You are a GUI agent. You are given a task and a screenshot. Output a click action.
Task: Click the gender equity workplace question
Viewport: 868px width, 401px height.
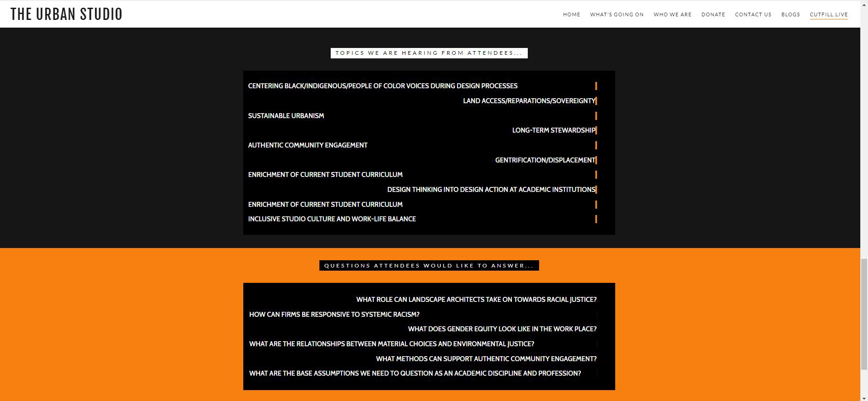(502, 329)
